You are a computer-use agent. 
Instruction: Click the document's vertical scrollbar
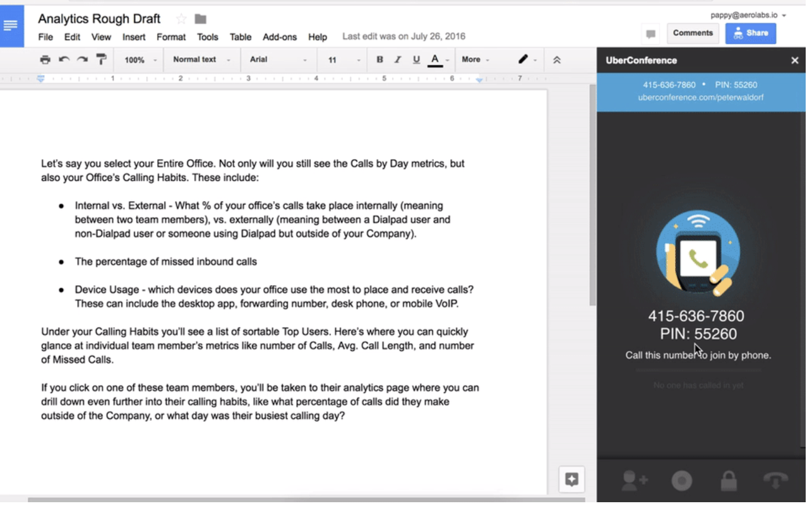[592, 196]
